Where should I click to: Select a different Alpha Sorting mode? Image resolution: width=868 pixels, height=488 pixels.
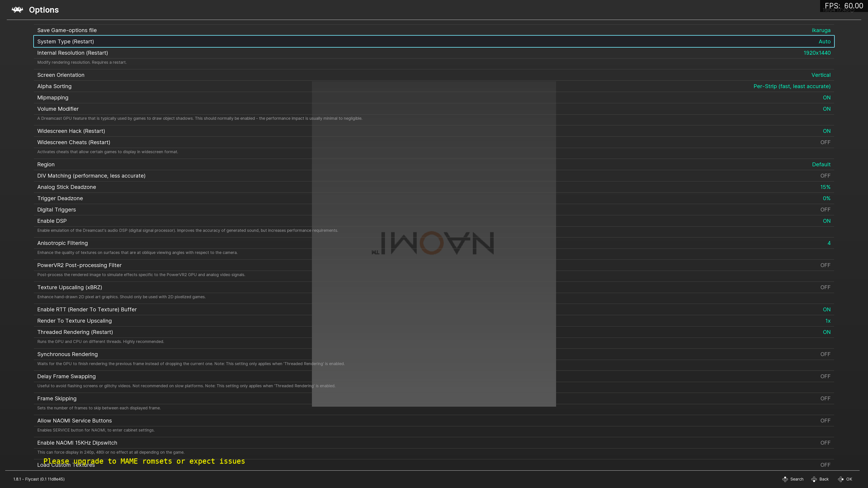pos(434,86)
